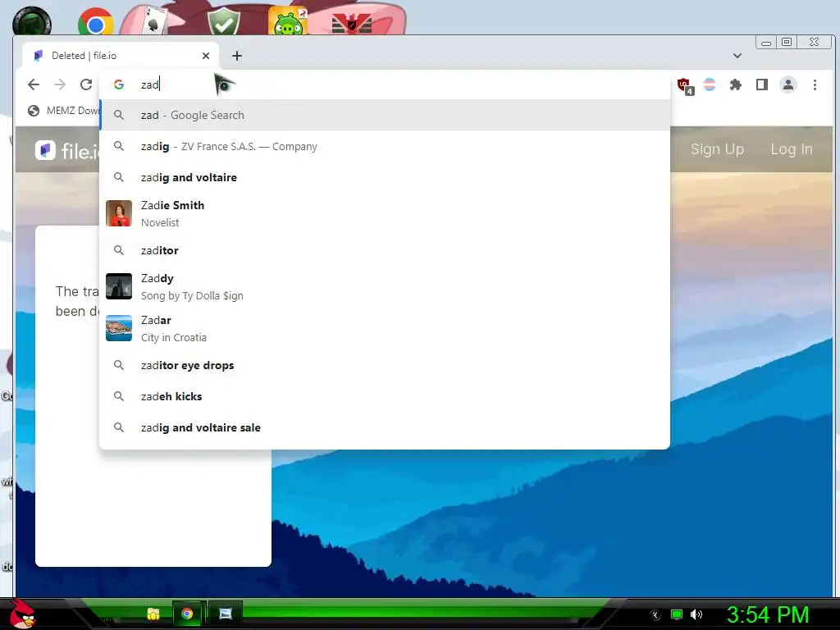Open the dark round desktop icon
The image size is (840, 630).
(x=32, y=22)
